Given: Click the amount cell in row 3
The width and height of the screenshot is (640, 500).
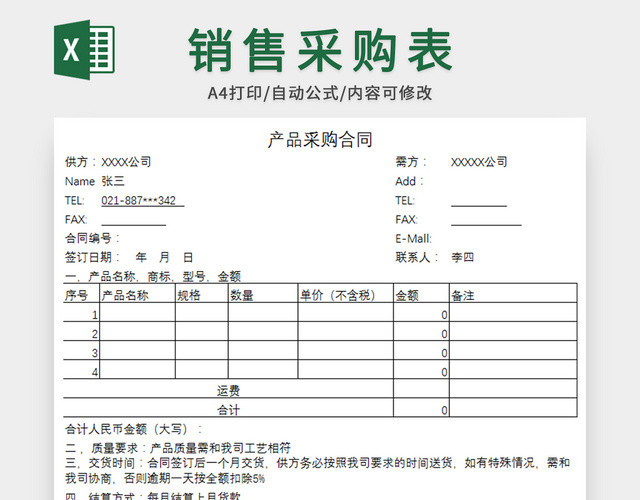Looking at the screenshot, I should point(422,351).
